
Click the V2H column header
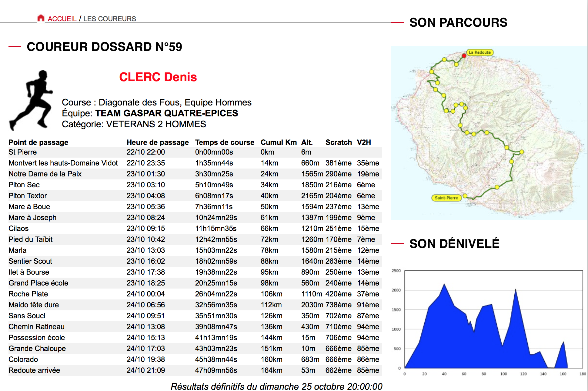coord(364,142)
